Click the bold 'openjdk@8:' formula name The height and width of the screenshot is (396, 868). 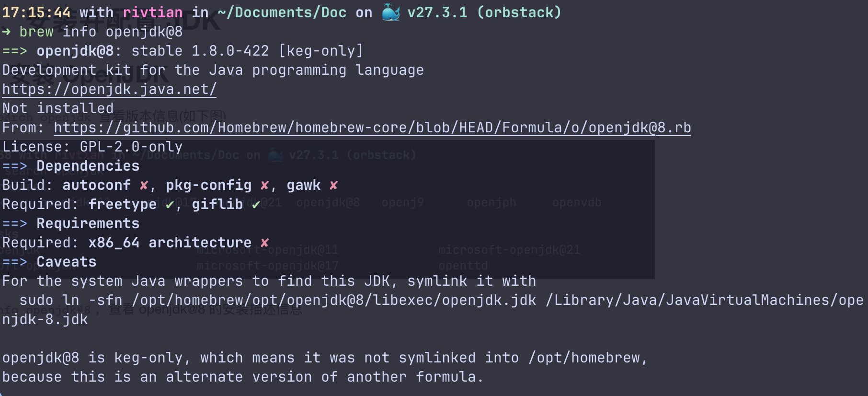point(80,51)
